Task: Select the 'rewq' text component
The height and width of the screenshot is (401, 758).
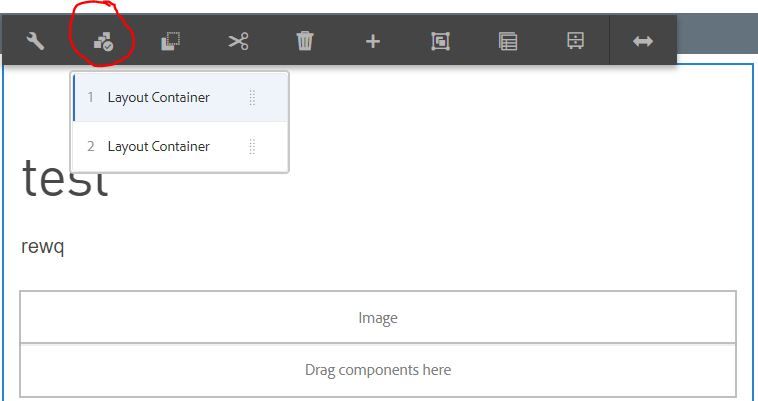Action: tap(43, 247)
